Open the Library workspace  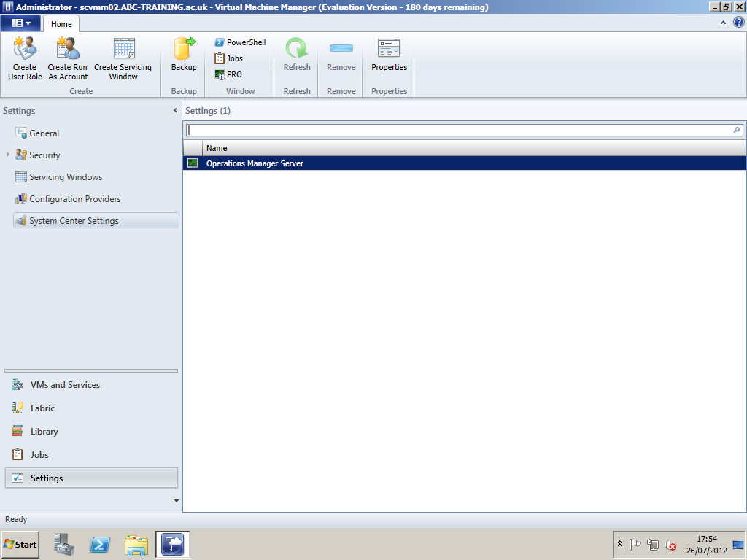(x=91, y=432)
